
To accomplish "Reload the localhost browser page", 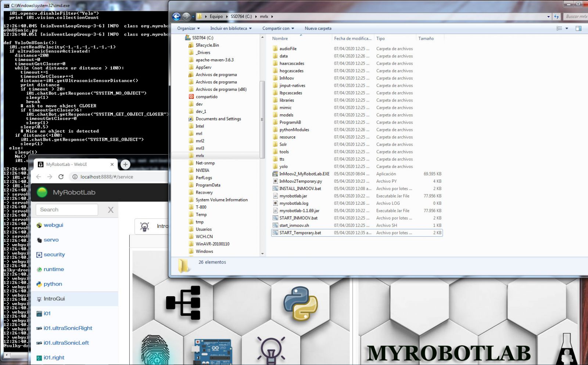I will [x=61, y=177].
